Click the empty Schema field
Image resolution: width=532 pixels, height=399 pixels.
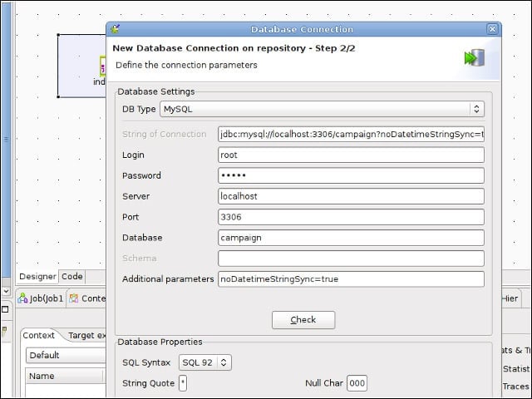point(351,259)
